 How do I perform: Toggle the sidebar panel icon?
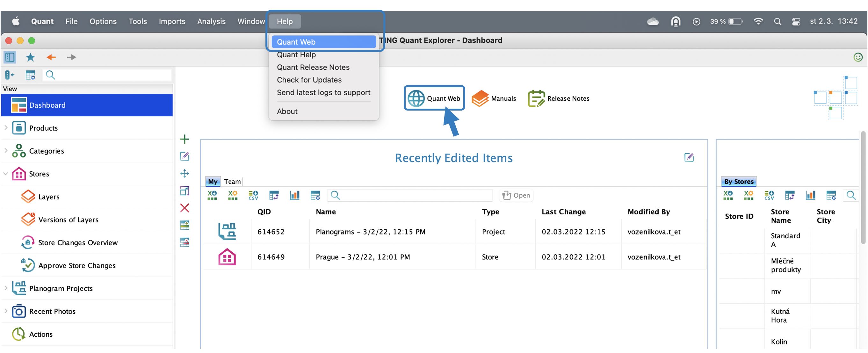(10, 57)
